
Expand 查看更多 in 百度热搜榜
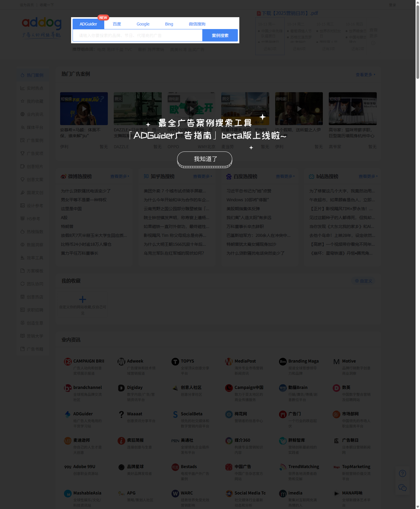285,176
